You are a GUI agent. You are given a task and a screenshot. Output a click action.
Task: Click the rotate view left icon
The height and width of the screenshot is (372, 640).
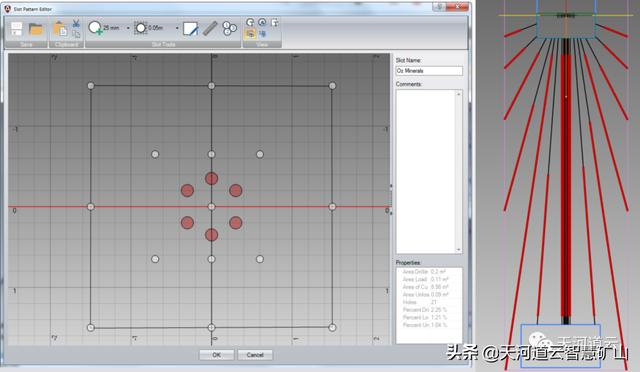click(250, 22)
